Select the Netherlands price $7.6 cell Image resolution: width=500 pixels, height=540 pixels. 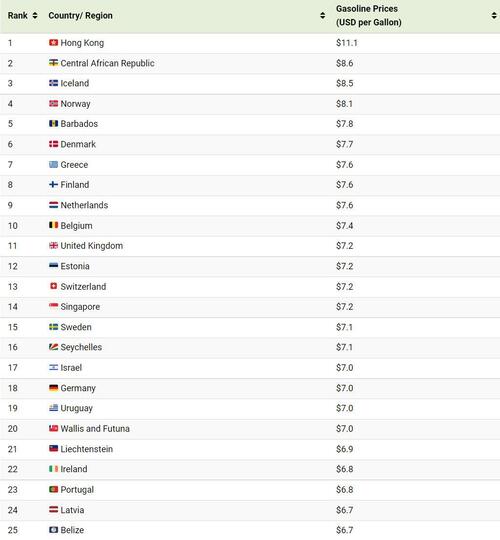(x=345, y=205)
